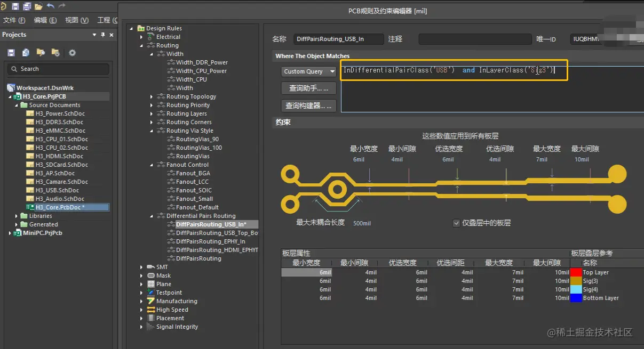
Task: Select DiffPairsRouting_EPHY_In rule
Action: (x=211, y=241)
